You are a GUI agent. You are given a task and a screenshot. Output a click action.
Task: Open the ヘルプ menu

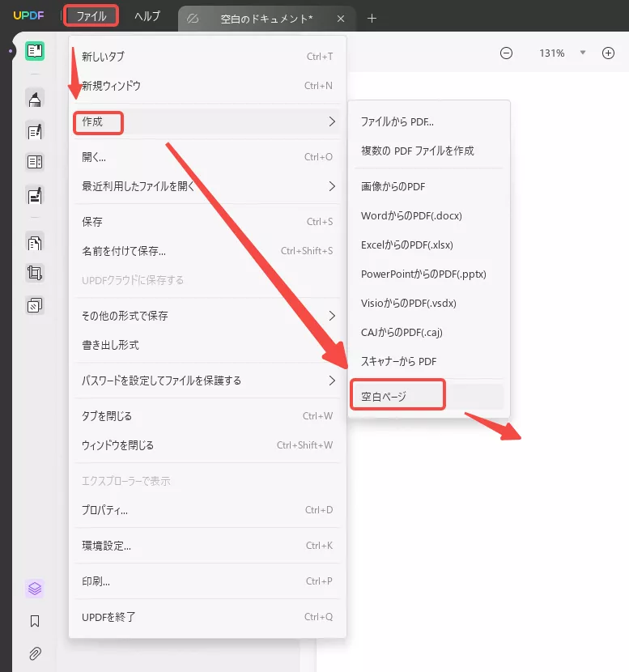tap(147, 16)
